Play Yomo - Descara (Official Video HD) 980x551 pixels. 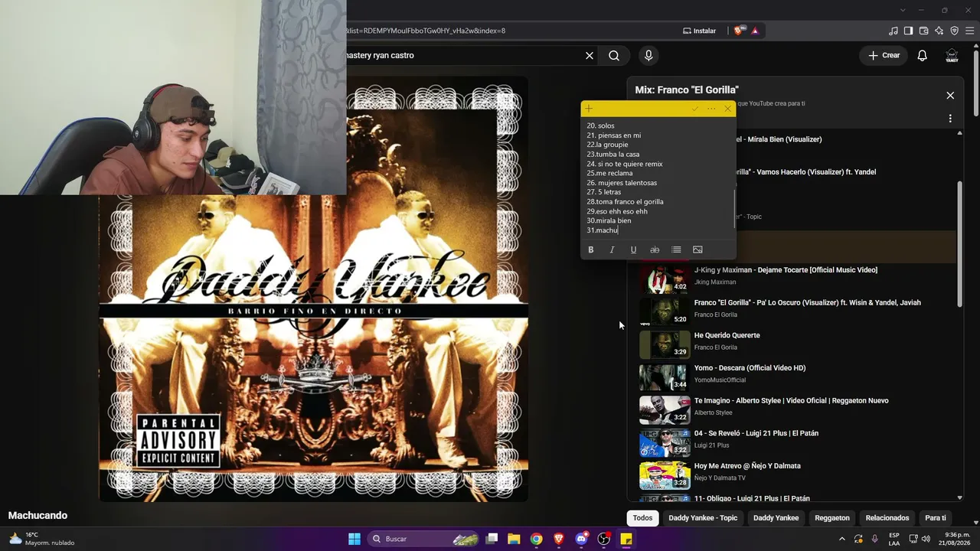coord(750,368)
